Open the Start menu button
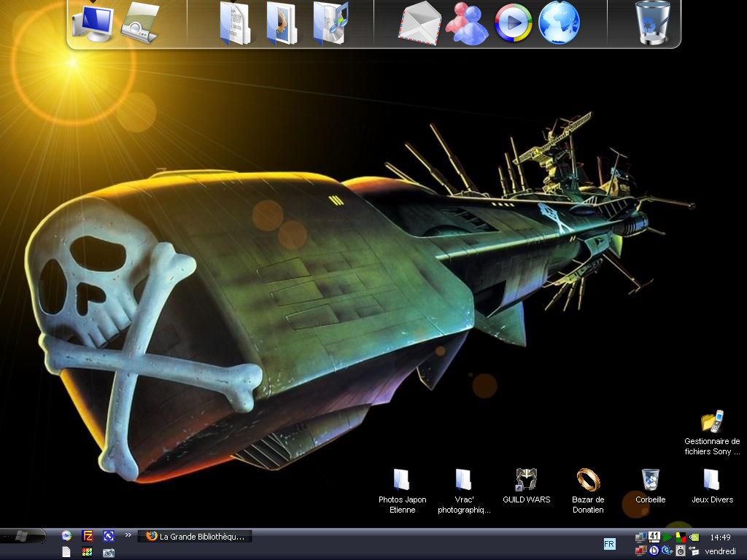This screenshot has width=747, height=560. pos(22,537)
